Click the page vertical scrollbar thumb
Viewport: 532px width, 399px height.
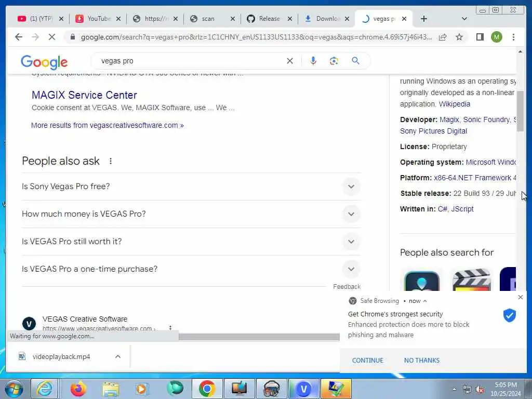(521, 111)
